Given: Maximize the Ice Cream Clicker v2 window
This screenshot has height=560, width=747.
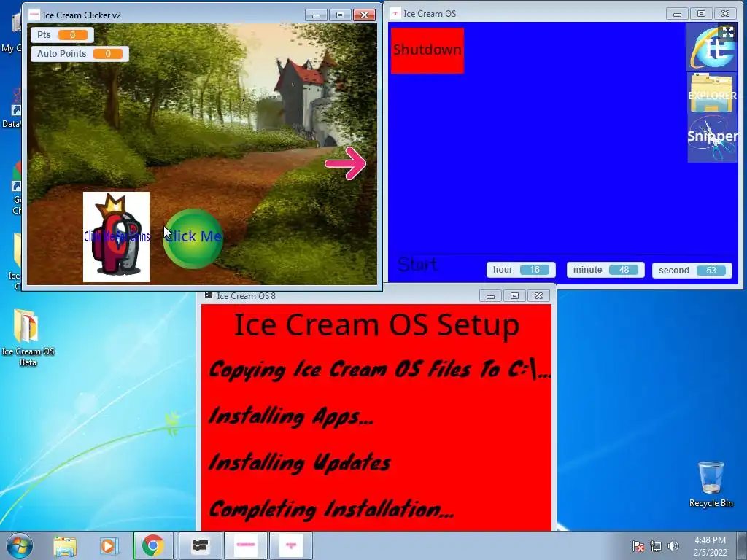Looking at the screenshot, I should coord(340,15).
